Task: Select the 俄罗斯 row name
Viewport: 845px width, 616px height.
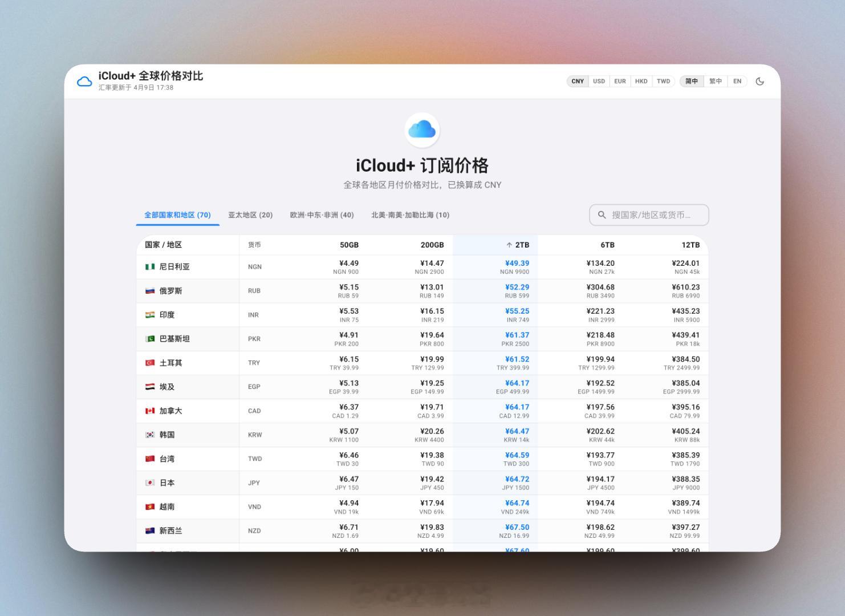Action: click(170, 290)
